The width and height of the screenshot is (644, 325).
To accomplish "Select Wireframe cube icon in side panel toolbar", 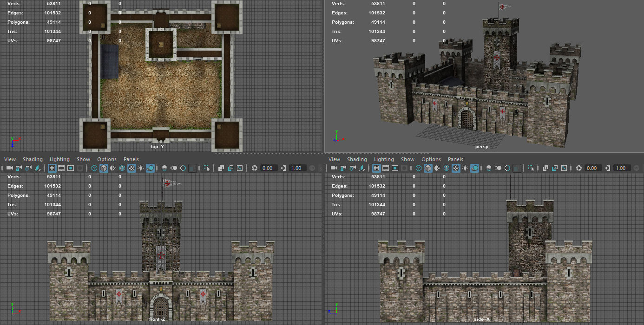I will 420,168.
